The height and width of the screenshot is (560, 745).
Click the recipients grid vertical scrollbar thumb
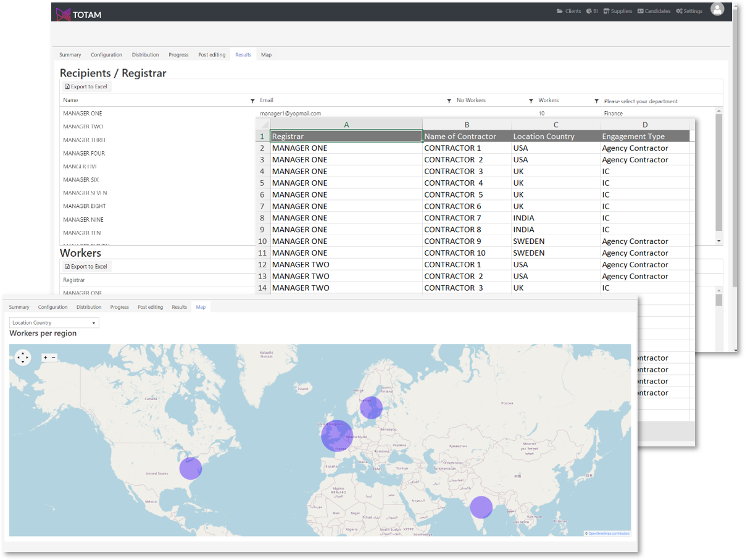coord(718,173)
